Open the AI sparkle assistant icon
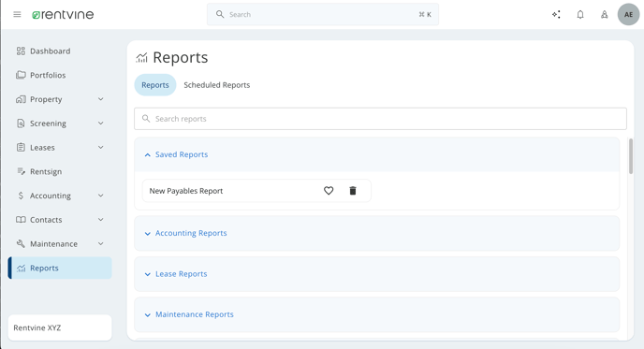Viewport: 644px width, 349px height. [556, 14]
